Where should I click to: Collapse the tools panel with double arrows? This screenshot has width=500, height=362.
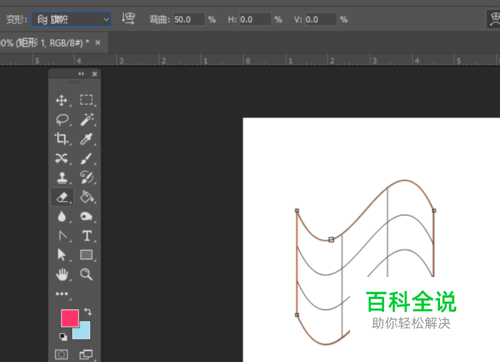click(x=81, y=74)
